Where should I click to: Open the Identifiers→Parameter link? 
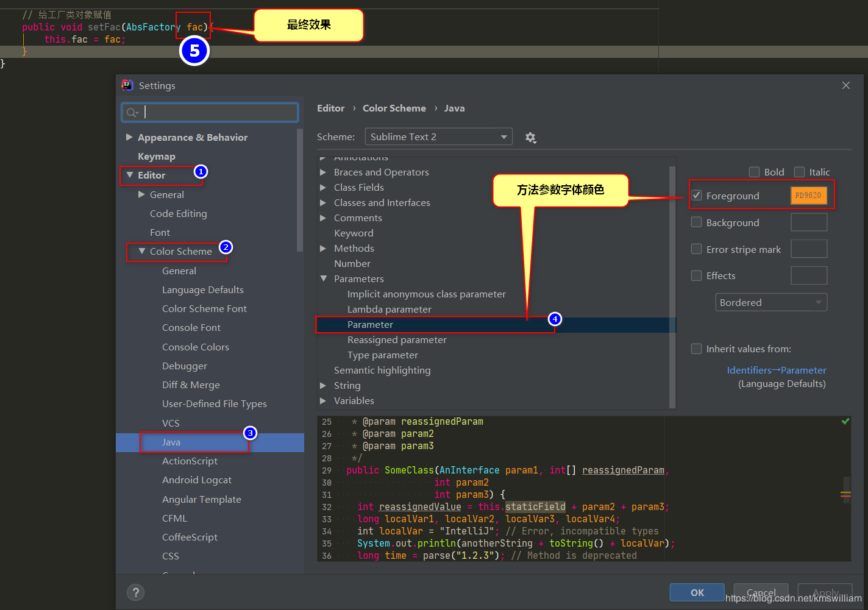pyautogui.click(x=777, y=370)
